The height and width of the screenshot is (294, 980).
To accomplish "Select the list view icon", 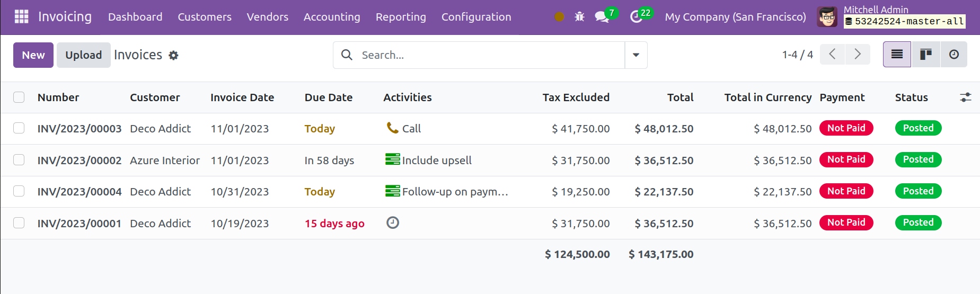I will [897, 55].
